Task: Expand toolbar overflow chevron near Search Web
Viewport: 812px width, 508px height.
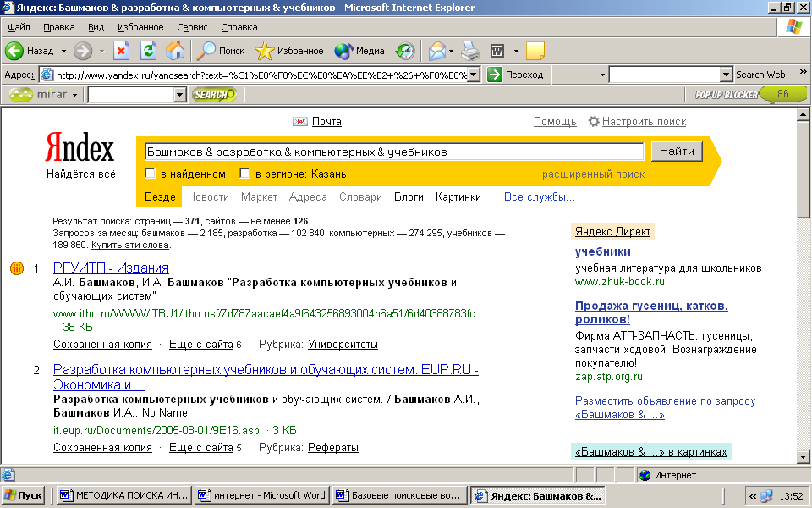Action: 804,71
